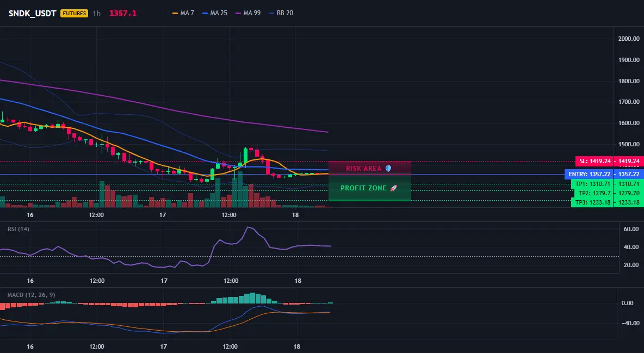The width and height of the screenshot is (644, 353).
Task: Click the rocket icon in PROFIT ZONE
Action: pos(393,188)
